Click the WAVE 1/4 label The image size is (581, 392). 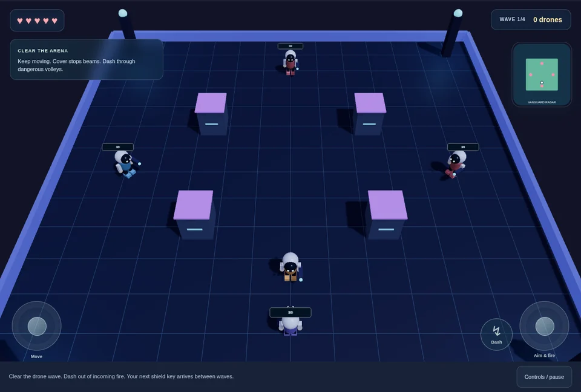512,19
